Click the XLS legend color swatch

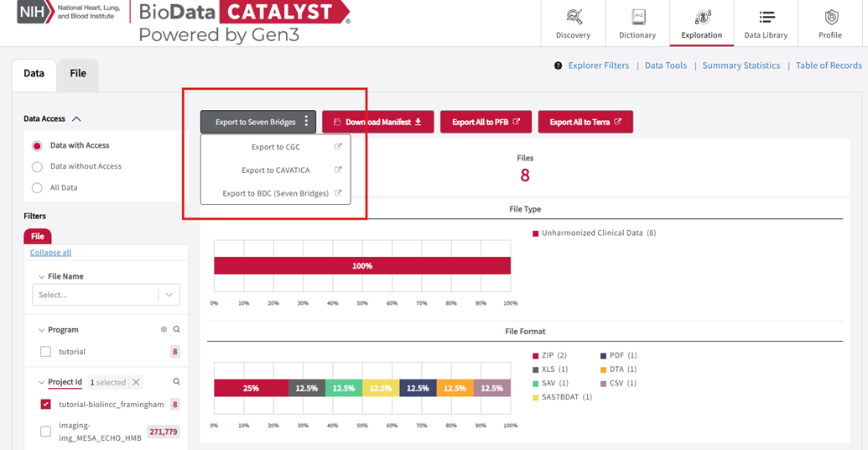(x=536, y=369)
